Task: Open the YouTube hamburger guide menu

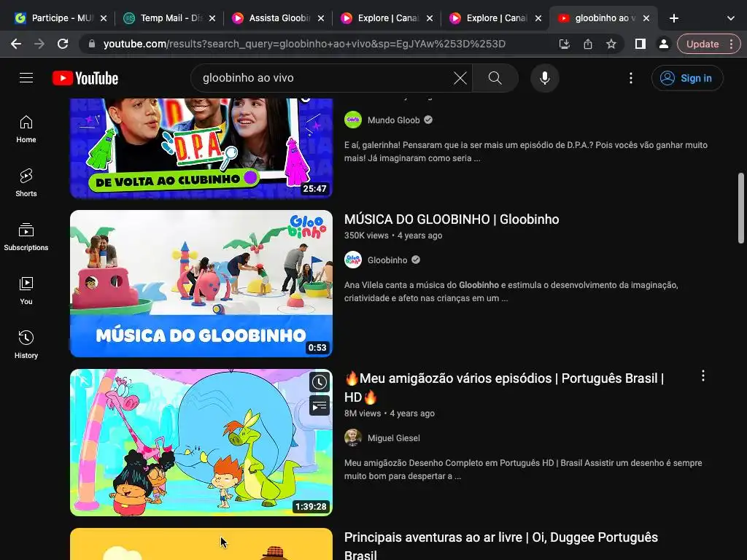Action: (26, 77)
